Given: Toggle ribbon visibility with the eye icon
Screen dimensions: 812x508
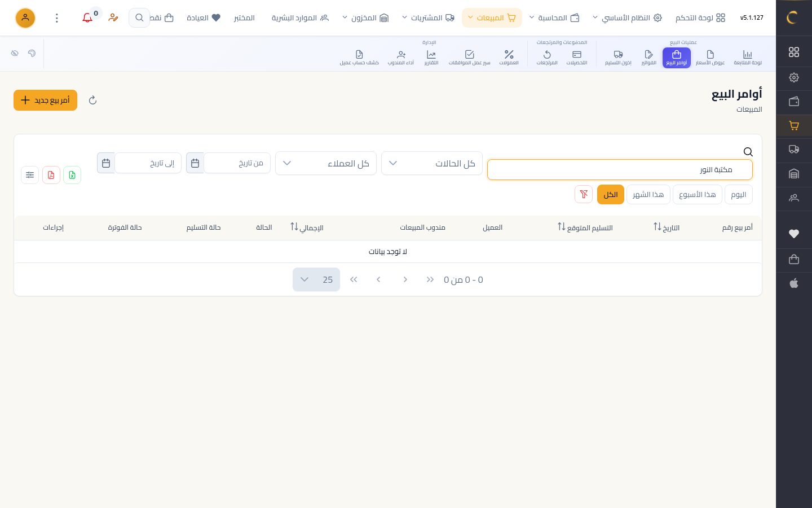Looking at the screenshot, I should pos(15,53).
